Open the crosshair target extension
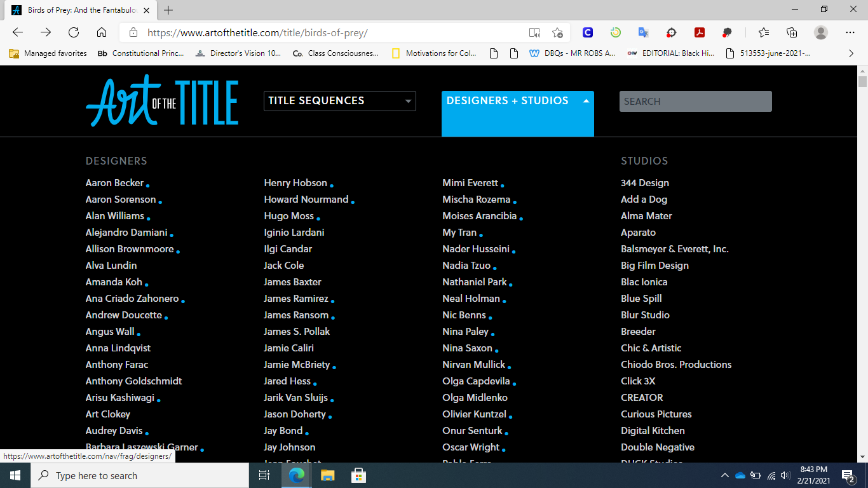Viewport: 868px width, 488px height. tap(672, 32)
